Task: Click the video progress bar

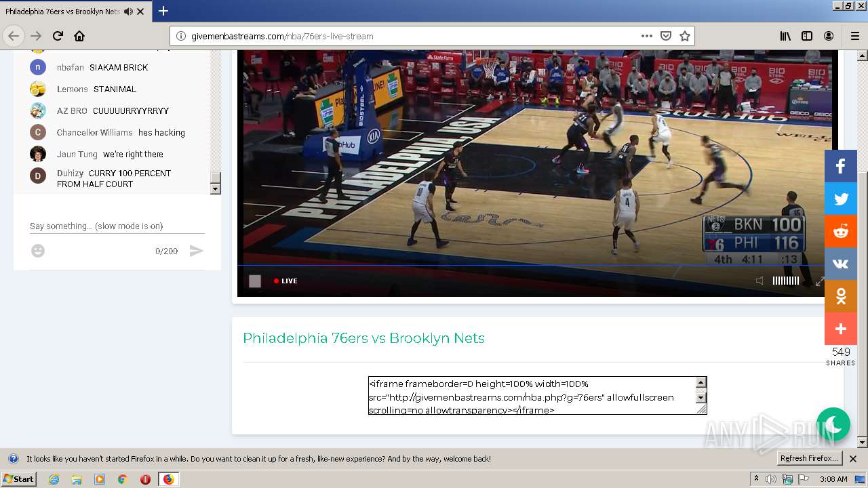Action: click(x=531, y=265)
